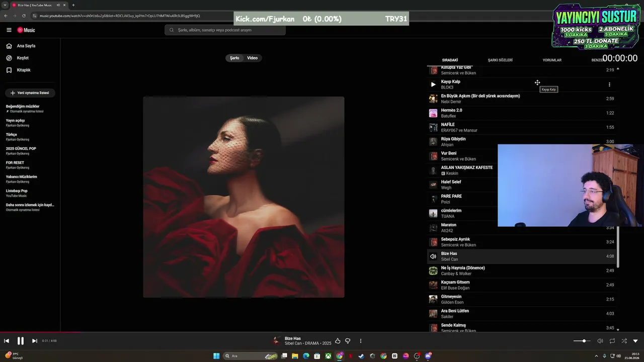Select the SIRADAKİ tab
This screenshot has width=644, height=362.
(450, 60)
